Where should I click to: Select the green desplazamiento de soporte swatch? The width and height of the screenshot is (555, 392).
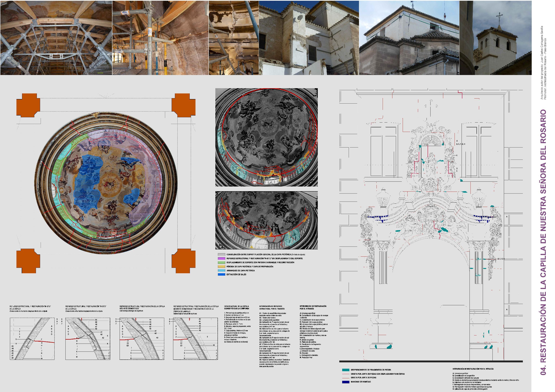(x=221, y=263)
